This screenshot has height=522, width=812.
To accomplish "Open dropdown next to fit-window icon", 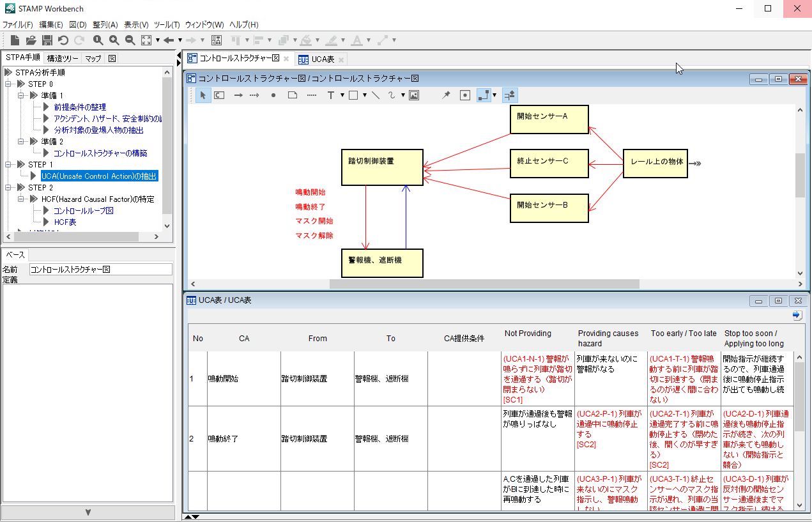I will [158, 40].
